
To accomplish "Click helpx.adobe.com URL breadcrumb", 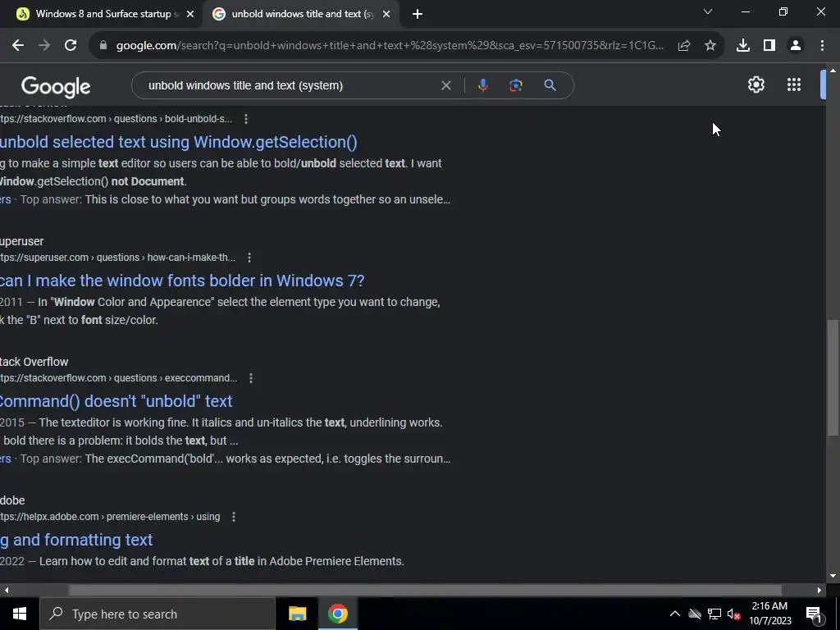I will [110, 517].
